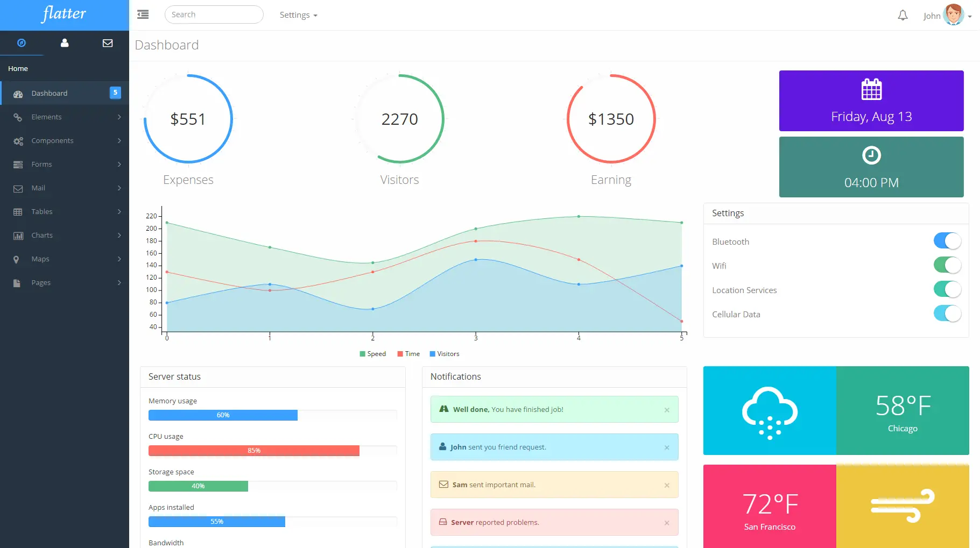The width and height of the screenshot is (980, 548).
Task: Open the John user account dropdown
Action: coord(947,15)
